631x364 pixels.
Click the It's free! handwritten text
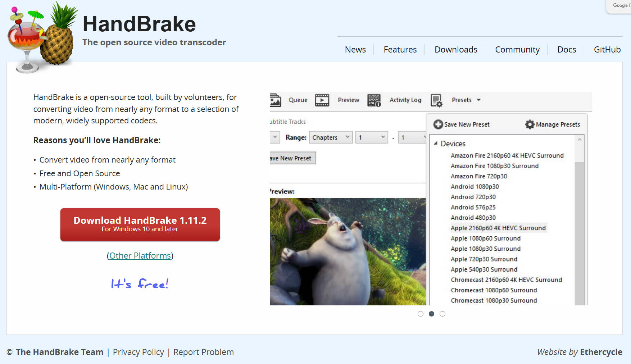(140, 284)
